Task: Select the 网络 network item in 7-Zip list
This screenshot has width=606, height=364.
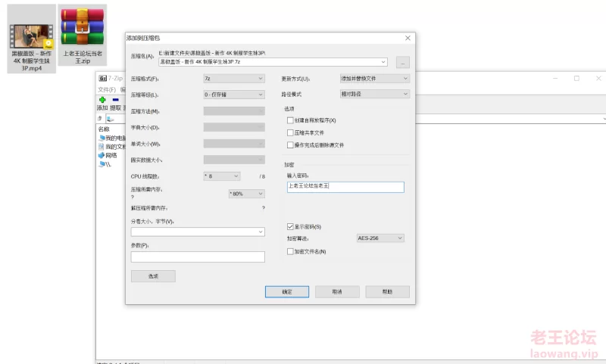Action: (108, 155)
